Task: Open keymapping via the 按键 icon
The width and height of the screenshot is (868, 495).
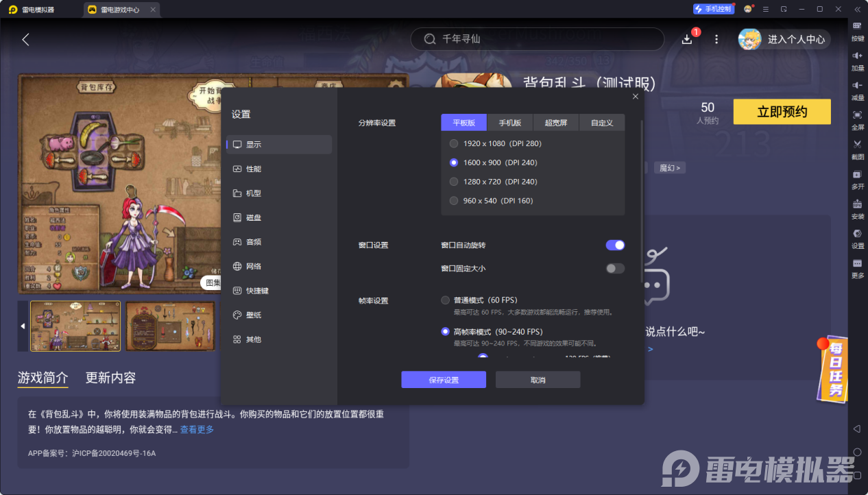Action: [856, 29]
